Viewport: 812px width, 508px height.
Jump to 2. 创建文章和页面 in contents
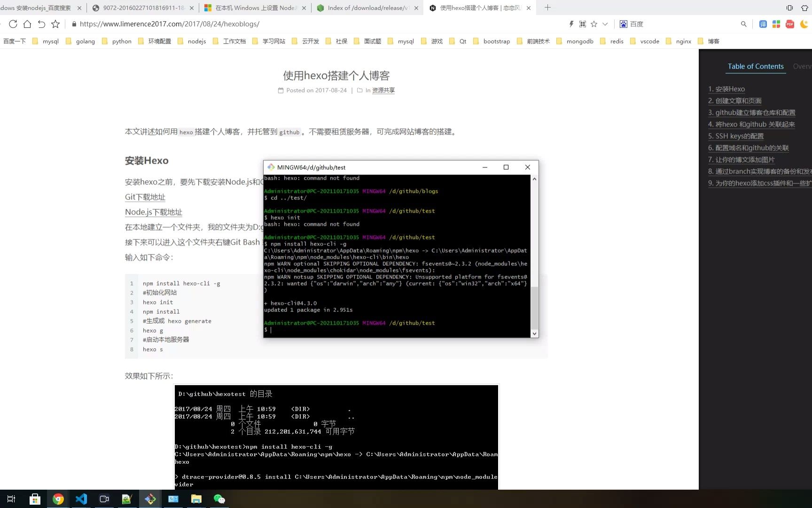tap(735, 101)
